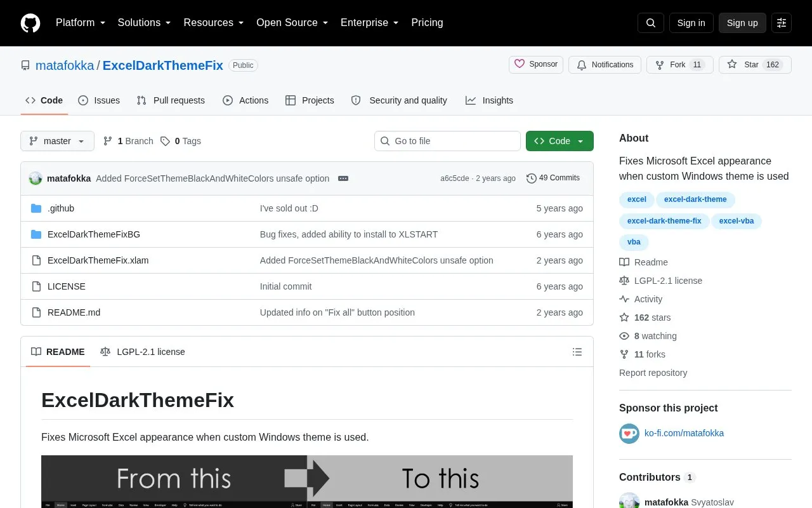Open the README outline list icon

(x=577, y=352)
